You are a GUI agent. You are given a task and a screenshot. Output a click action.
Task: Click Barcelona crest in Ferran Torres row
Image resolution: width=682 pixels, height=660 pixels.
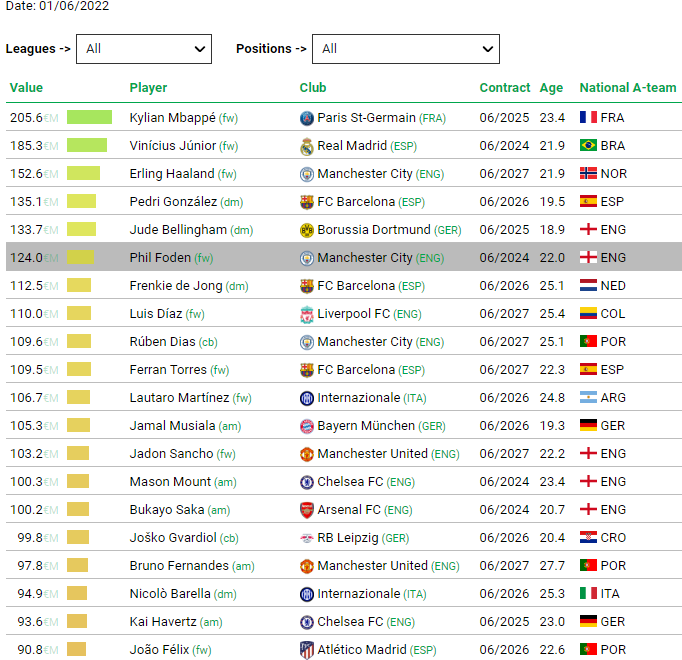[307, 370]
